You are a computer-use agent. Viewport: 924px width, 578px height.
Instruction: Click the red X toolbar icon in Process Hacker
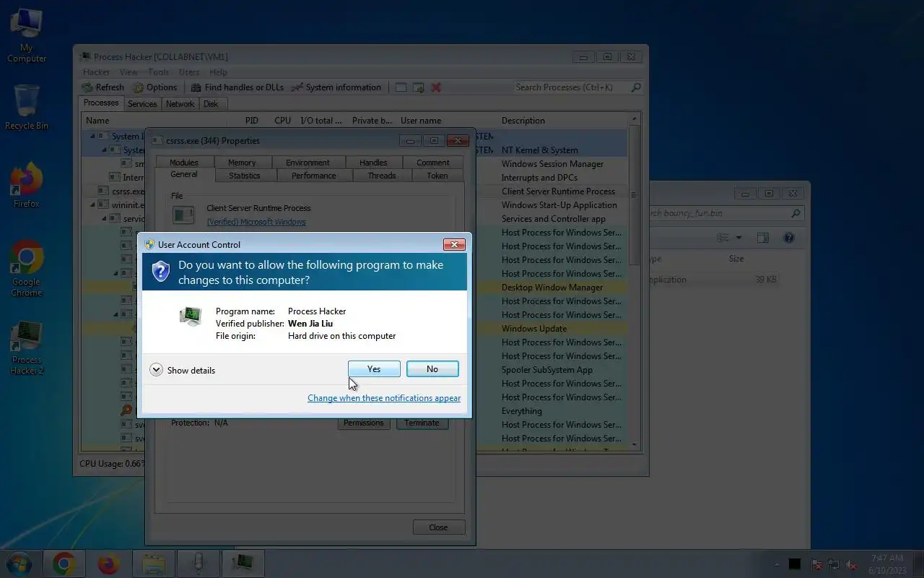click(436, 87)
